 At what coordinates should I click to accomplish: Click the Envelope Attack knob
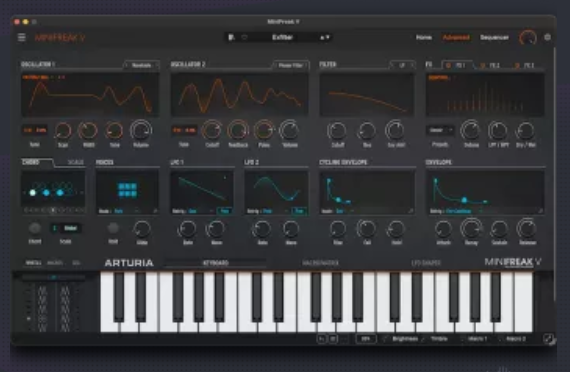tap(443, 229)
